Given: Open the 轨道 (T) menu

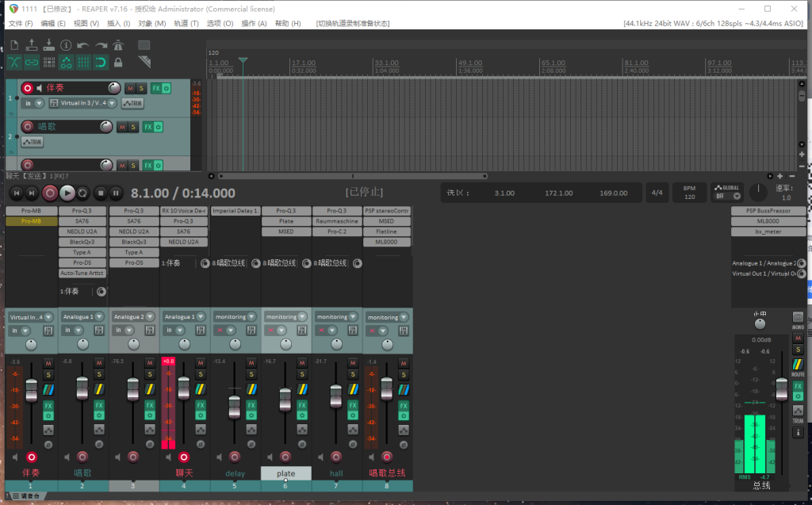Looking at the screenshot, I should coord(186,23).
